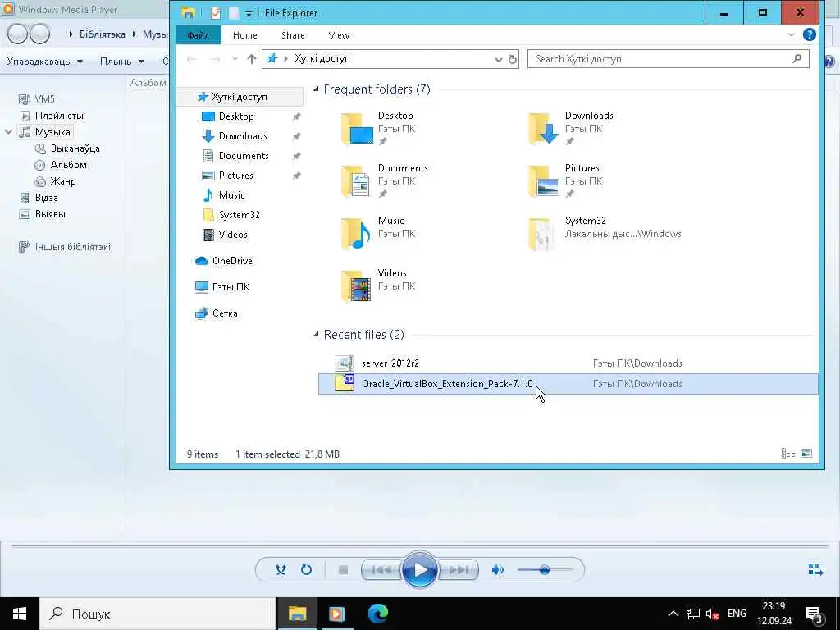The width and height of the screenshot is (840, 630).
Task: Select Desktop in the navigation pane
Action: click(236, 116)
